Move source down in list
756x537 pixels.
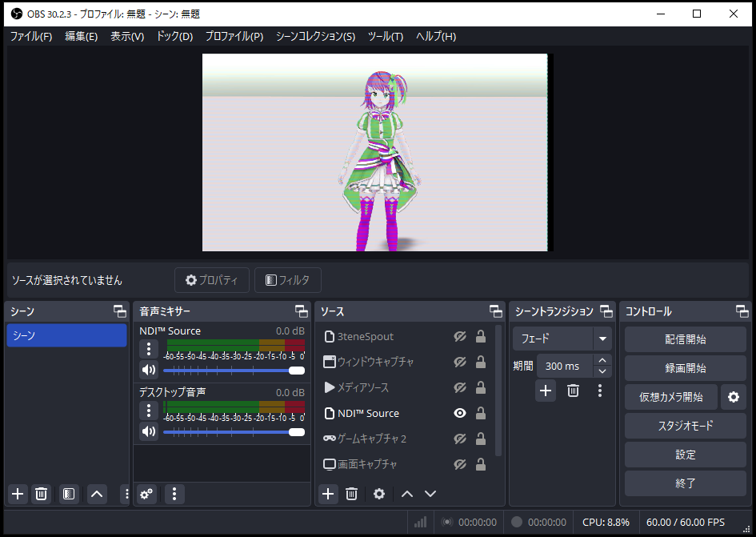click(430, 494)
